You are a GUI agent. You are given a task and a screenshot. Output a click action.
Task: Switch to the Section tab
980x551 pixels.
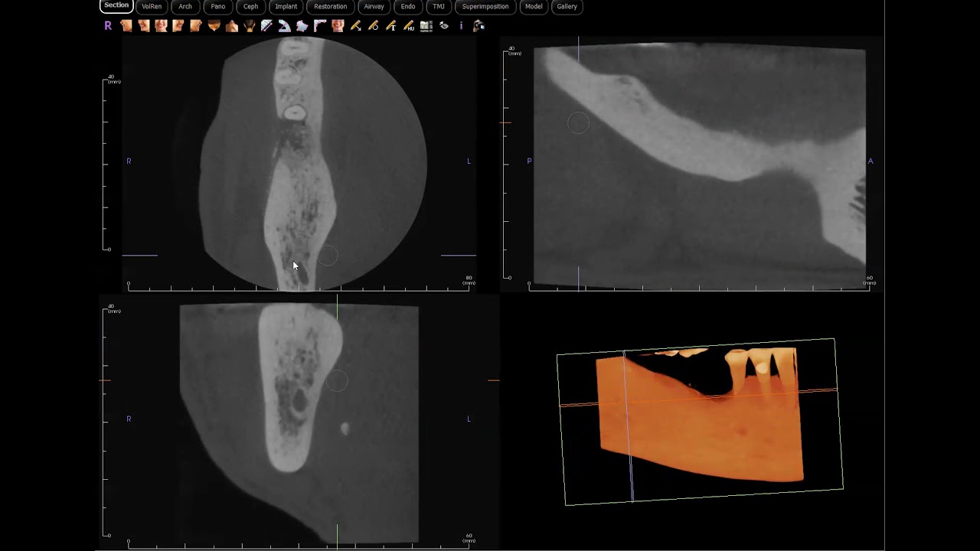116,5
